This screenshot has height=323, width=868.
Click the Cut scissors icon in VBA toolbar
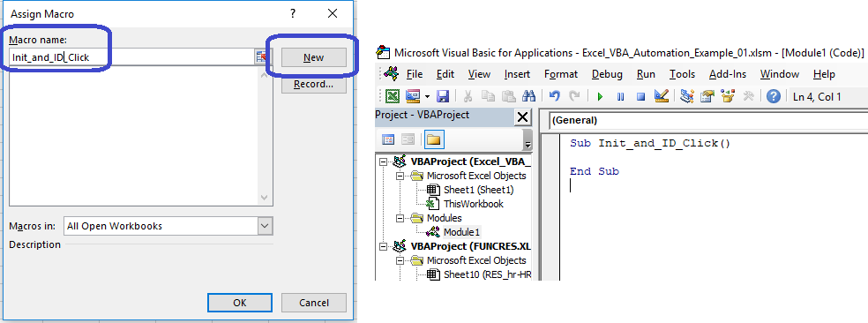pyautogui.click(x=468, y=96)
